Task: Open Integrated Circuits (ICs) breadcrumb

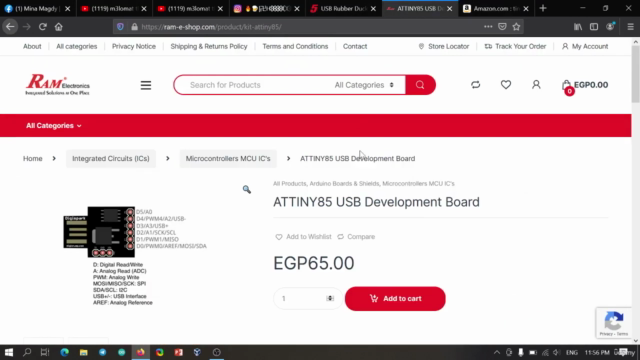Action: point(111,158)
